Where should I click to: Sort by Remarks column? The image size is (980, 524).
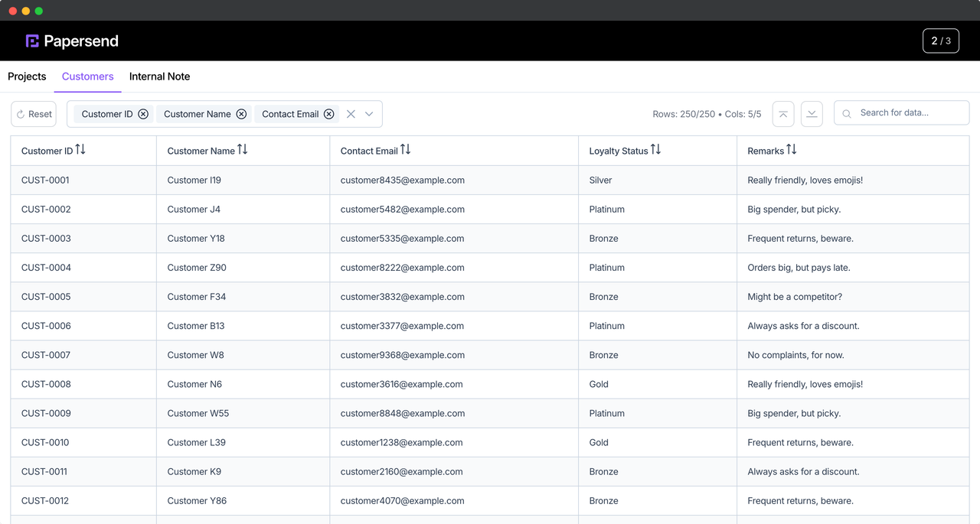coord(792,150)
